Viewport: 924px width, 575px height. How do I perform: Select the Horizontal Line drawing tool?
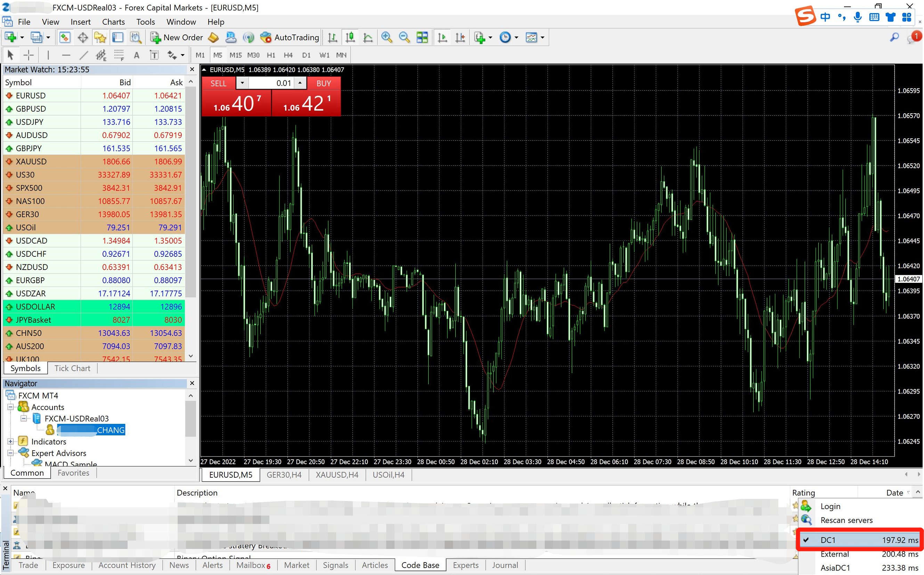click(x=66, y=55)
